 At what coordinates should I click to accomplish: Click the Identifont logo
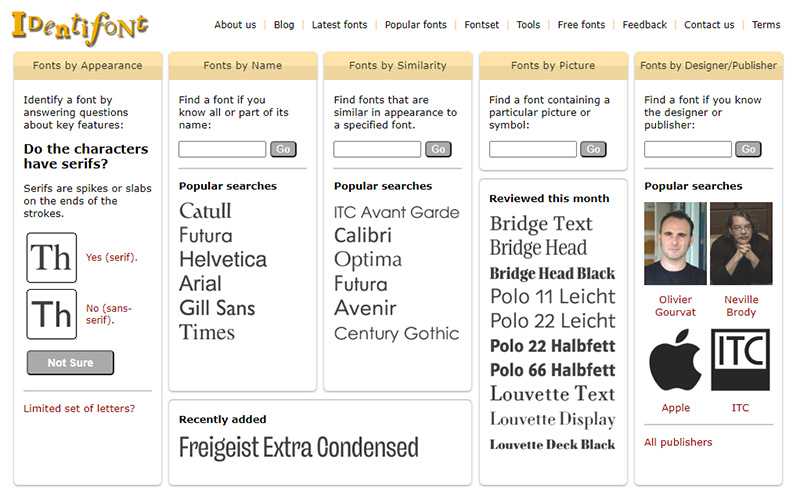click(80, 28)
